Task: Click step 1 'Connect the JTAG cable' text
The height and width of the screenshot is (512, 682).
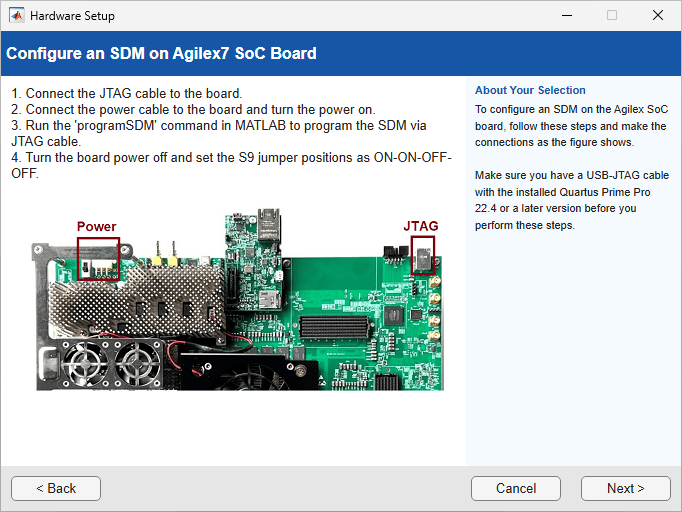Action: (x=127, y=93)
